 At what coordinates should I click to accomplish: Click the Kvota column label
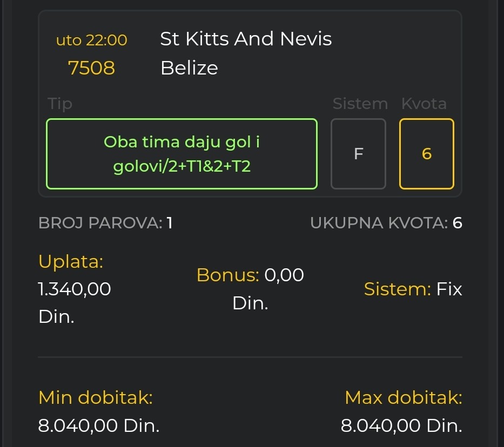pos(424,104)
